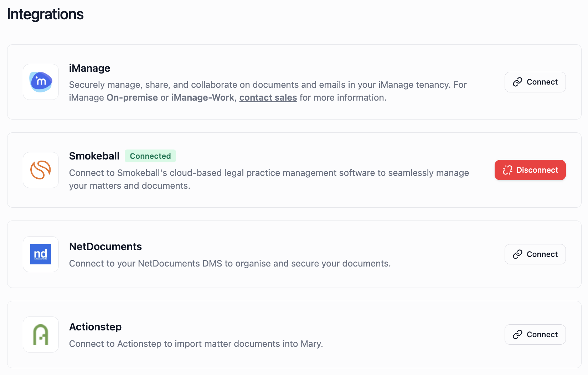Click the NetDocuments title text
The image size is (588, 375).
click(105, 247)
